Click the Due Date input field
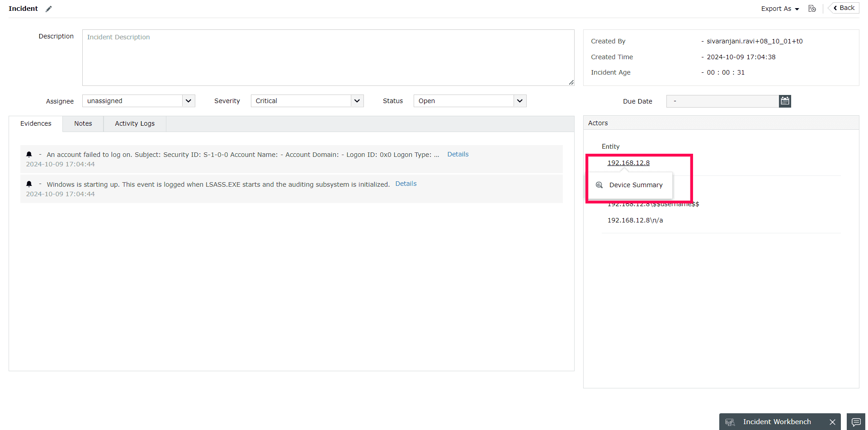The image size is (868, 430). click(x=722, y=101)
